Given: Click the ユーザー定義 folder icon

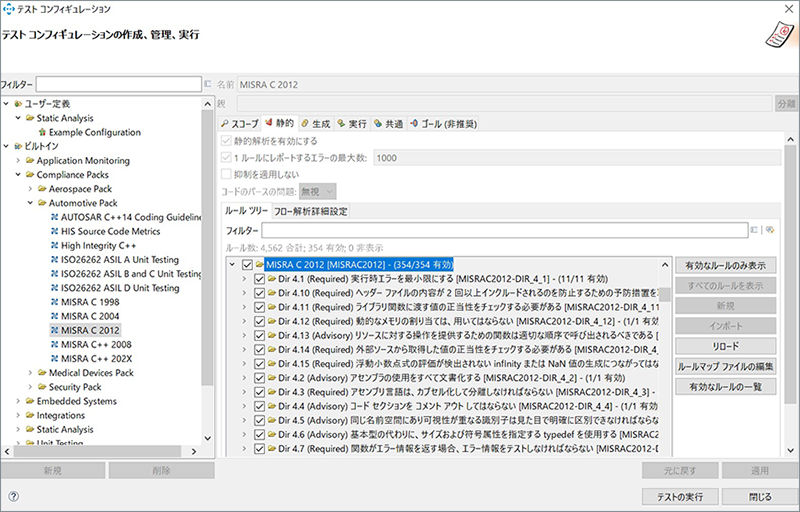Looking at the screenshot, I should click(x=18, y=104).
